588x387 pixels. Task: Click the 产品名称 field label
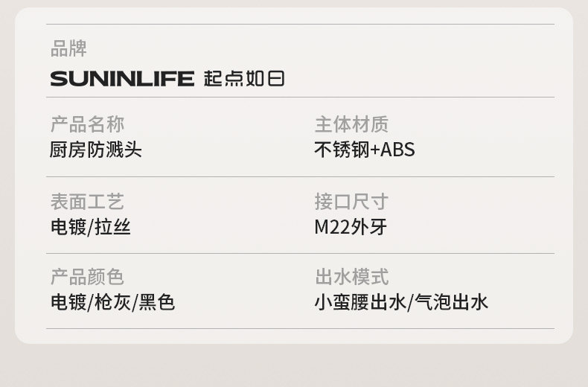tap(87, 124)
